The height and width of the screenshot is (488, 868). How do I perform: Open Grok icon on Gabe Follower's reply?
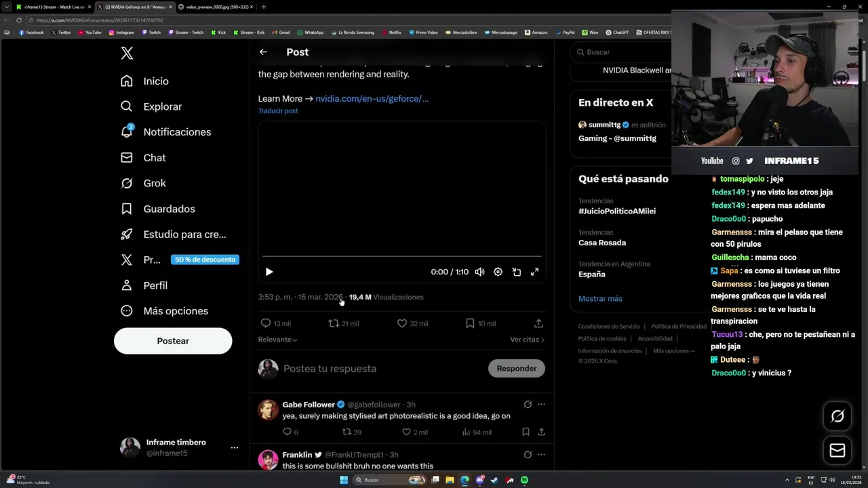click(x=528, y=405)
